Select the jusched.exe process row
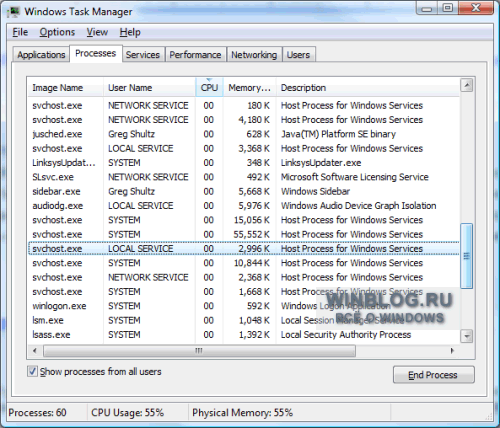This screenshot has width=500, height=428. [243, 134]
